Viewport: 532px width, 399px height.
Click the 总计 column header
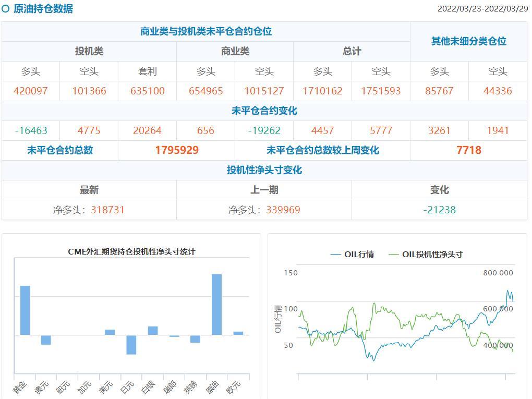[x=352, y=51]
